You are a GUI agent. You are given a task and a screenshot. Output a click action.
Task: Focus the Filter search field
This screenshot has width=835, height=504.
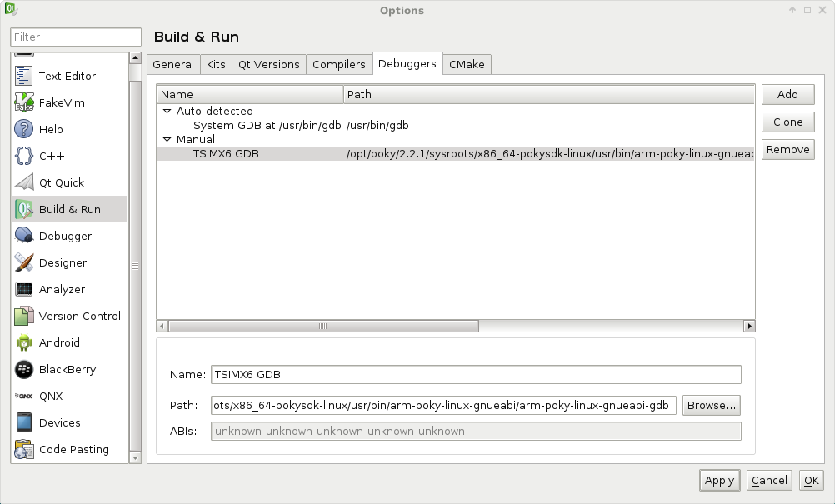pos(76,37)
